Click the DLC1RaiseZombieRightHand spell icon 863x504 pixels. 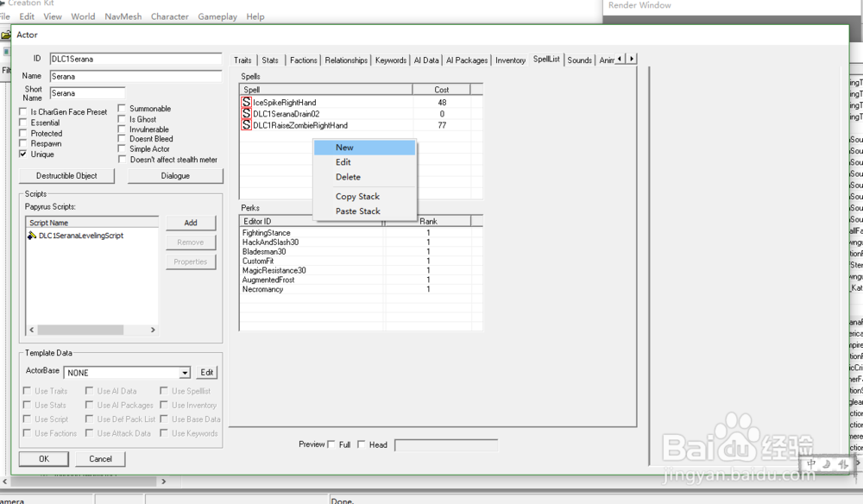point(246,125)
